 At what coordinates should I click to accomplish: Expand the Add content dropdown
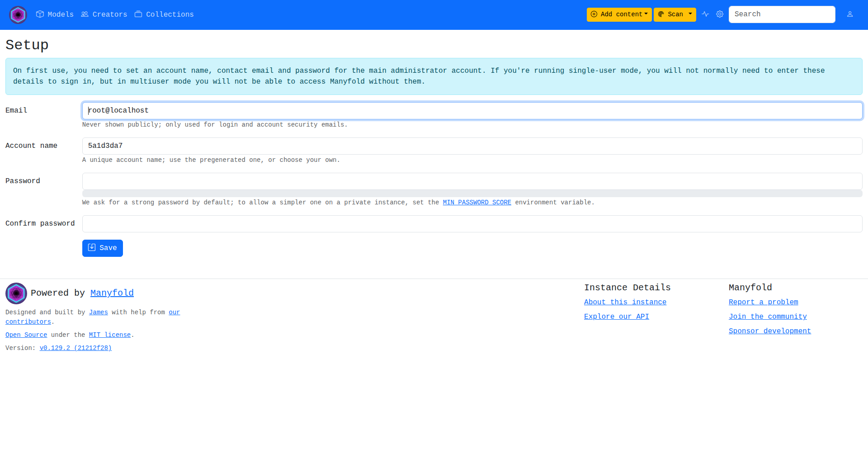click(x=619, y=14)
